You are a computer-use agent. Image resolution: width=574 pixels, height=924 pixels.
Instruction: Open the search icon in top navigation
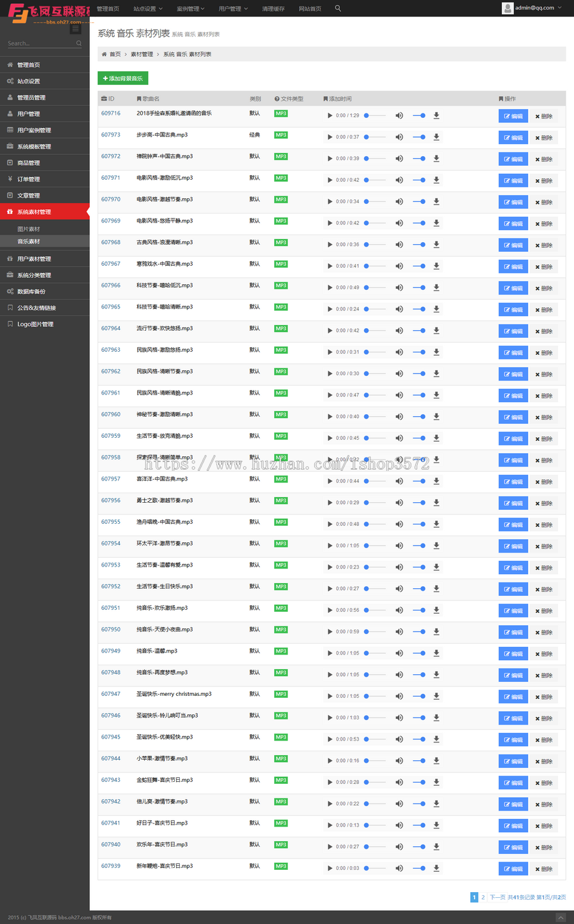coord(338,8)
